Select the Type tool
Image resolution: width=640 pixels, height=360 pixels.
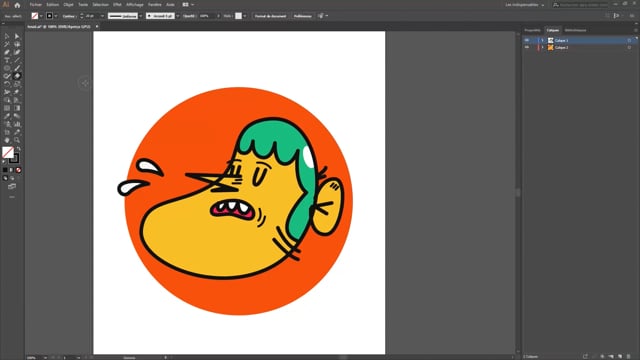(7, 60)
